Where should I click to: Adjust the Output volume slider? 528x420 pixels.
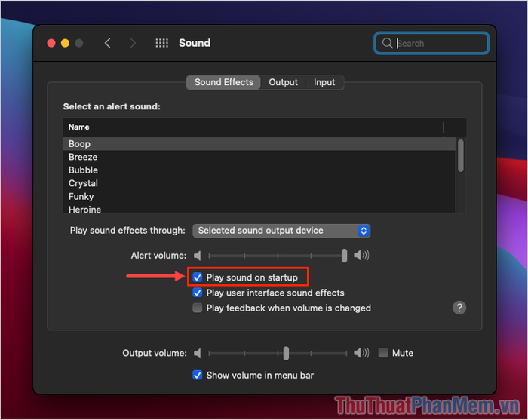point(286,354)
